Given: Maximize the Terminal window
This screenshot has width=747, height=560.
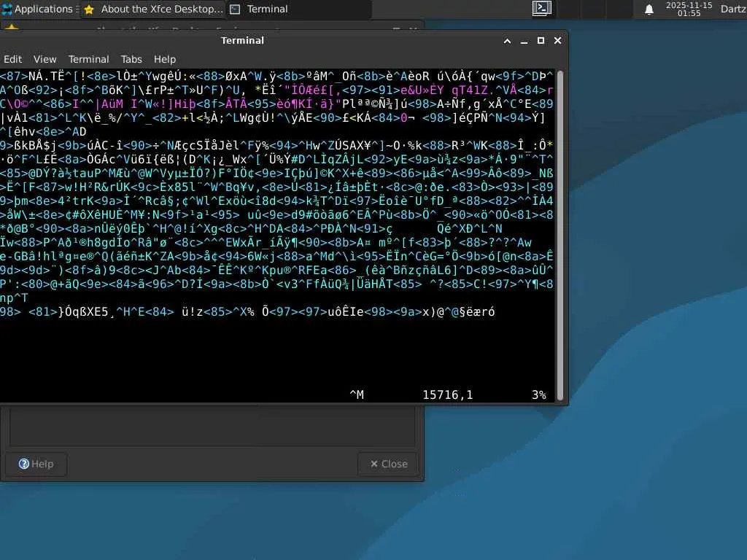Looking at the screenshot, I should [x=541, y=41].
